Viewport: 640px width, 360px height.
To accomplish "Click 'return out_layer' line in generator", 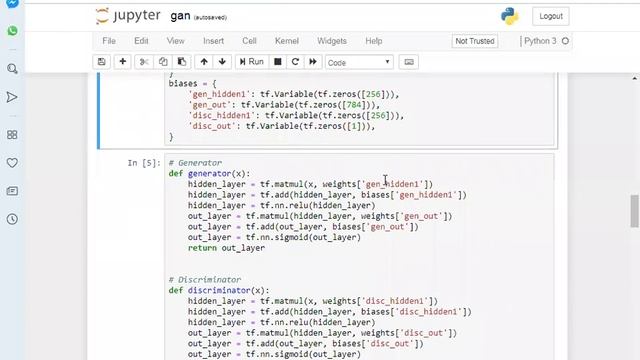I will tap(226, 248).
